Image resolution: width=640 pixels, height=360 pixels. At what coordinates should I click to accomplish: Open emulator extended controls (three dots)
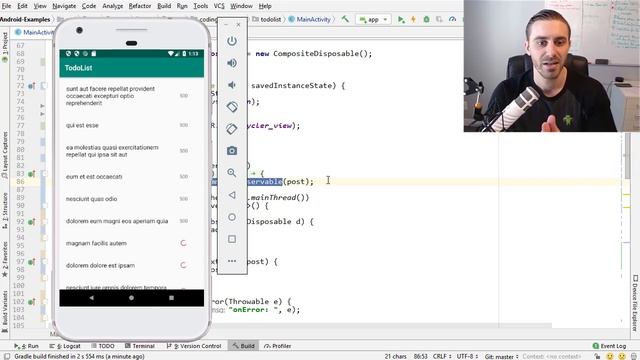coord(232,261)
